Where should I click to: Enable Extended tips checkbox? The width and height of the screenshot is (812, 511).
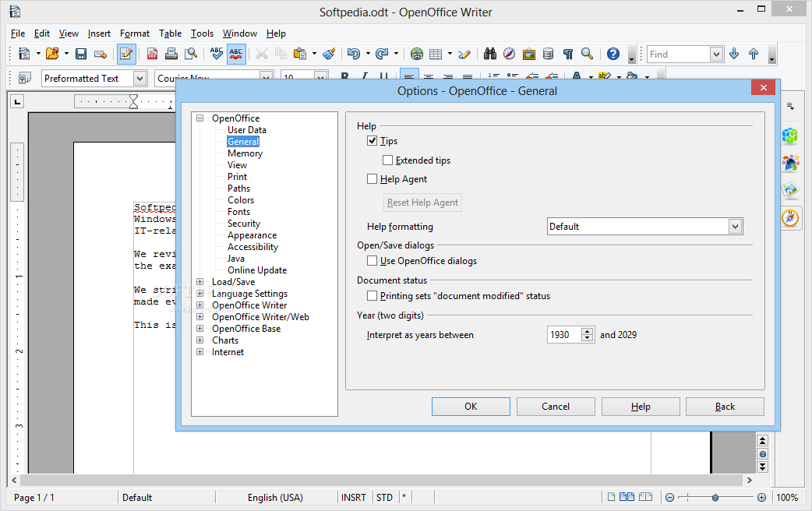387,160
